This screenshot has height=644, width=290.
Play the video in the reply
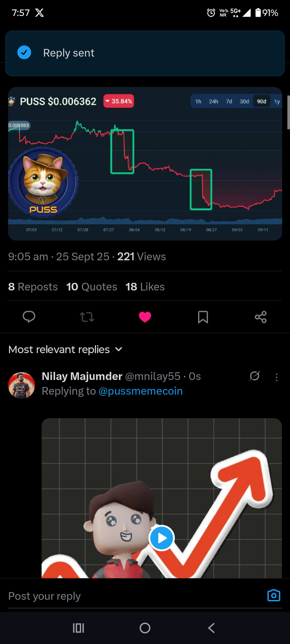(x=161, y=538)
